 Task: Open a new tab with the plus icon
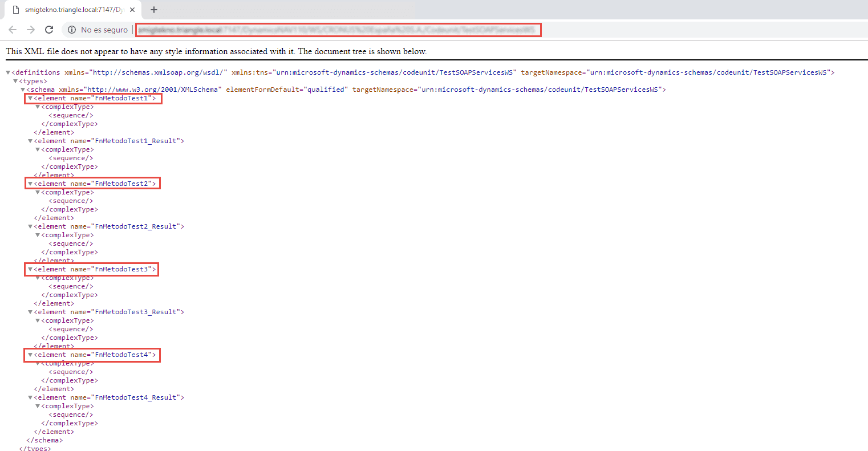click(154, 10)
